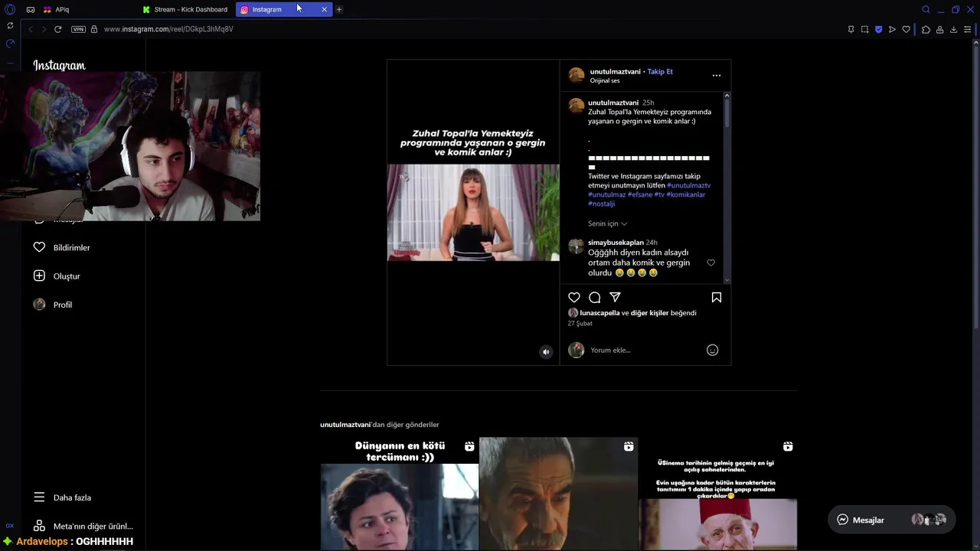
Task: Open Bildirimler notifications
Action: point(62,248)
